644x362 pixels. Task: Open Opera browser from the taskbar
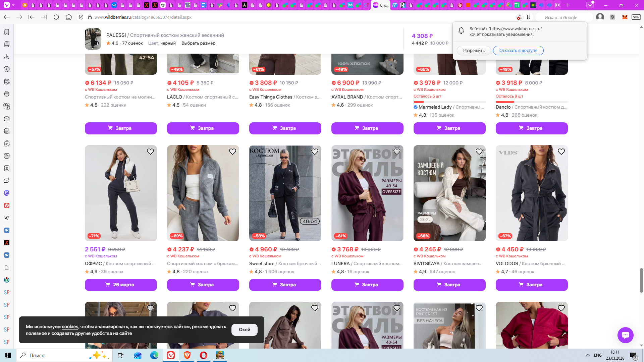tap(203, 355)
